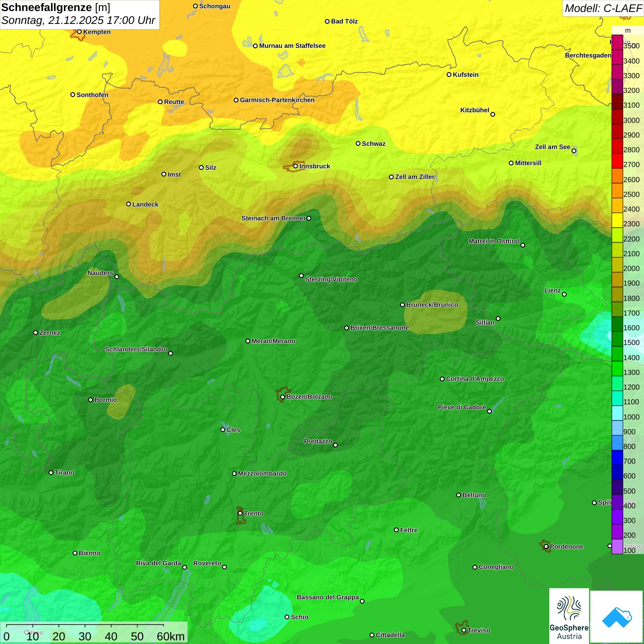Click the Zernez label
The width and height of the screenshot is (644, 644).
tap(50, 333)
